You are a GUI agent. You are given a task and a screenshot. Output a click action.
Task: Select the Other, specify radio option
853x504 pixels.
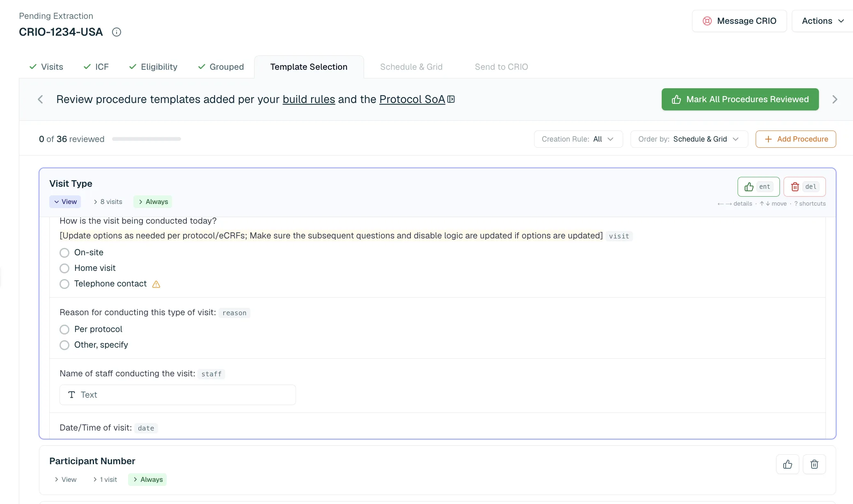point(64,345)
